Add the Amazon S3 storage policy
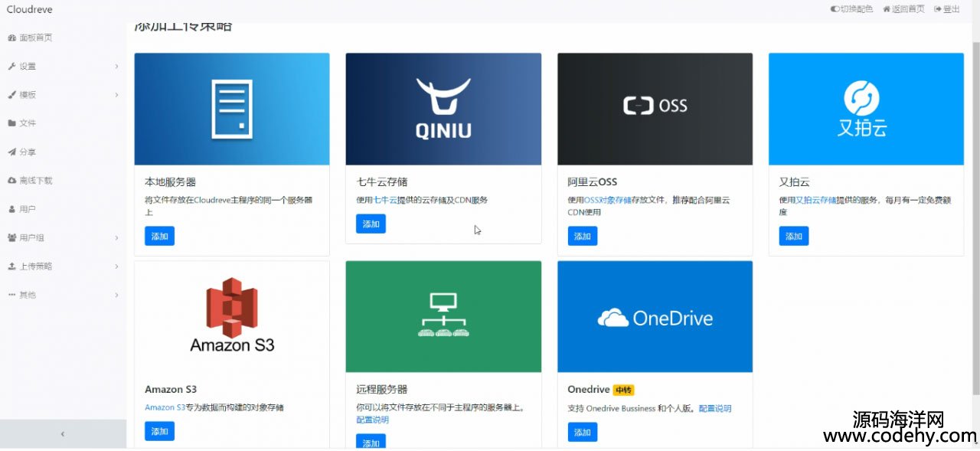The image size is (980, 451). pyautogui.click(x=159, y=431)
